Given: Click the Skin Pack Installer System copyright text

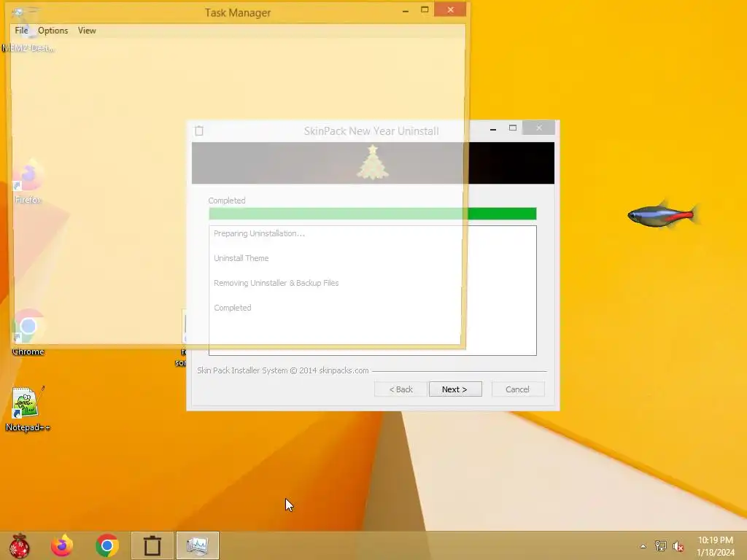Looking at the screenshot, I should (283, 370).
